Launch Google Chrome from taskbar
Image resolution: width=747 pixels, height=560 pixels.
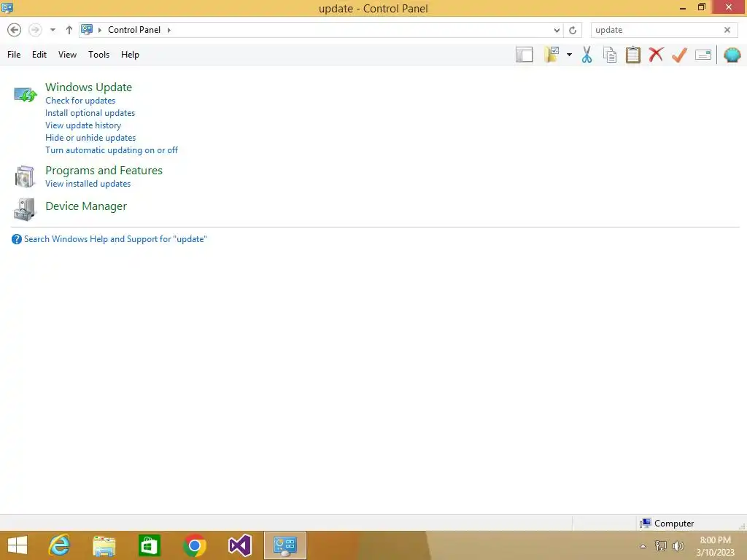[x=194, y=545]
